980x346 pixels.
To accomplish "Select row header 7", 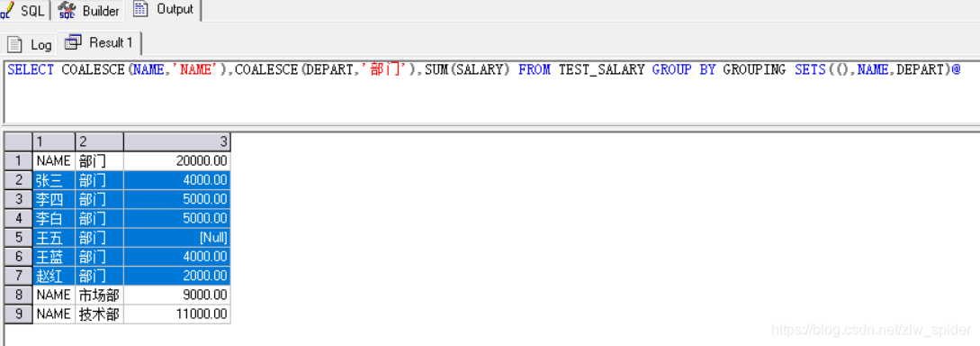I will point(18,276).
